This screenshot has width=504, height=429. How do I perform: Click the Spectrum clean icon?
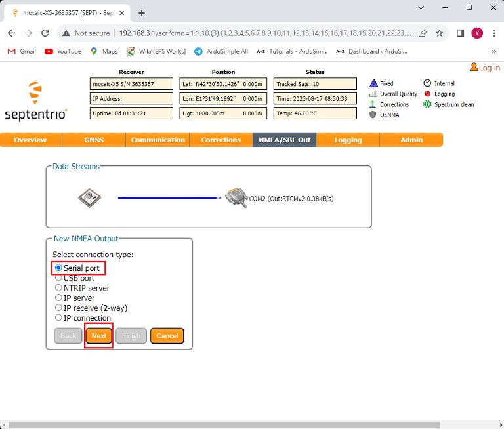(x=427, y=104)
